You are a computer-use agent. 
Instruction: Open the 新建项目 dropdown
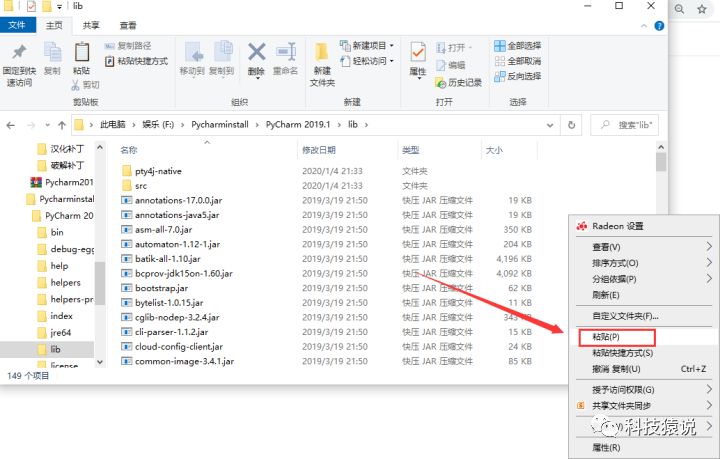tap(367, 45)
